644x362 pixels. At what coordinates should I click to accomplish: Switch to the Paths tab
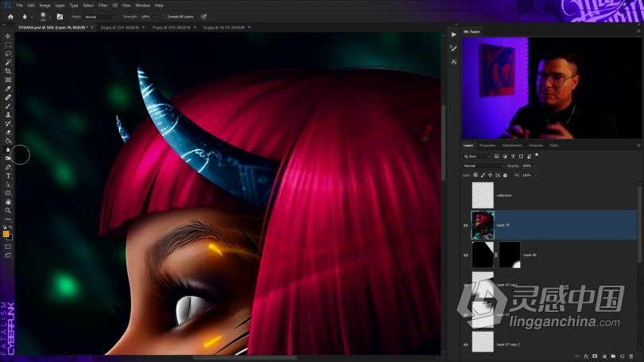click(554, 146)
